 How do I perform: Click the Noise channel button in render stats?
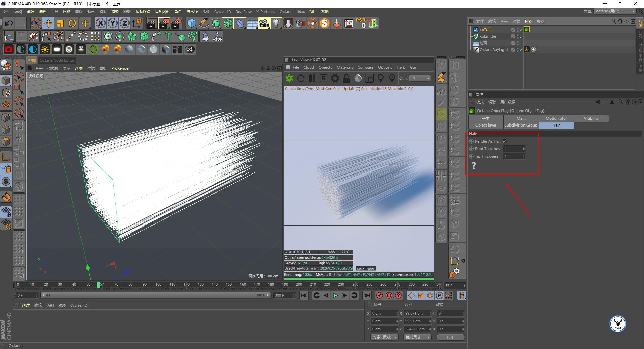pos(370,269)
